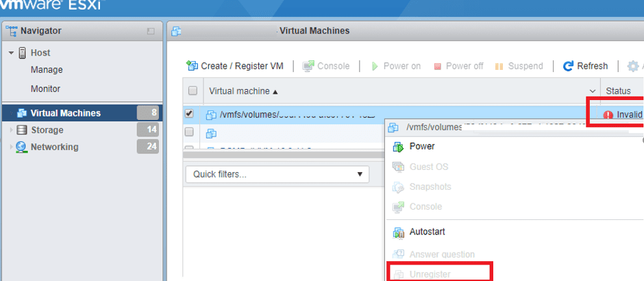Screen dimensions: 644x281
Task: Click the Refresh arrow icon
Action: click(568, 66)
